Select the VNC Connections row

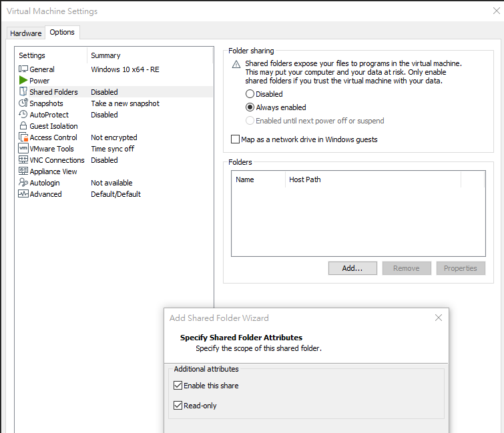[x=57, y=160]
